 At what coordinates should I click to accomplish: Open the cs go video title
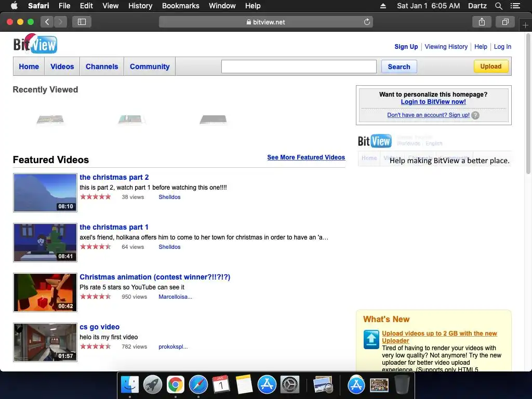(x=99, y=327)
